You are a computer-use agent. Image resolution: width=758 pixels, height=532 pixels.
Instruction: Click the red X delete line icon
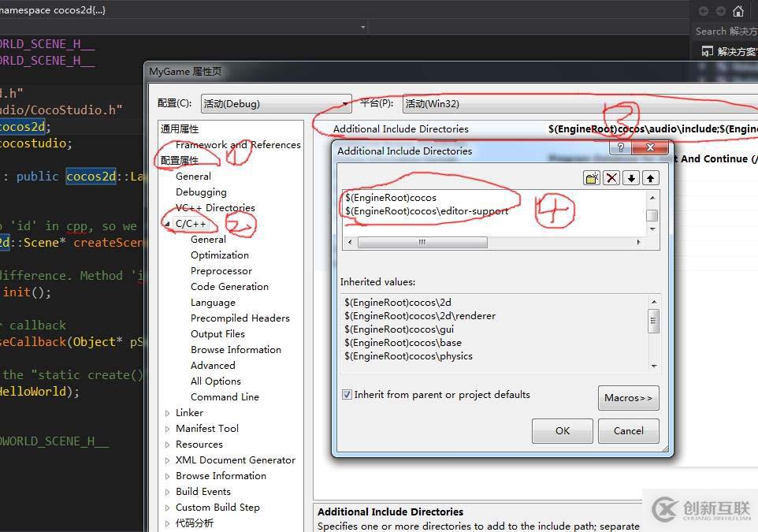point(611,178)
